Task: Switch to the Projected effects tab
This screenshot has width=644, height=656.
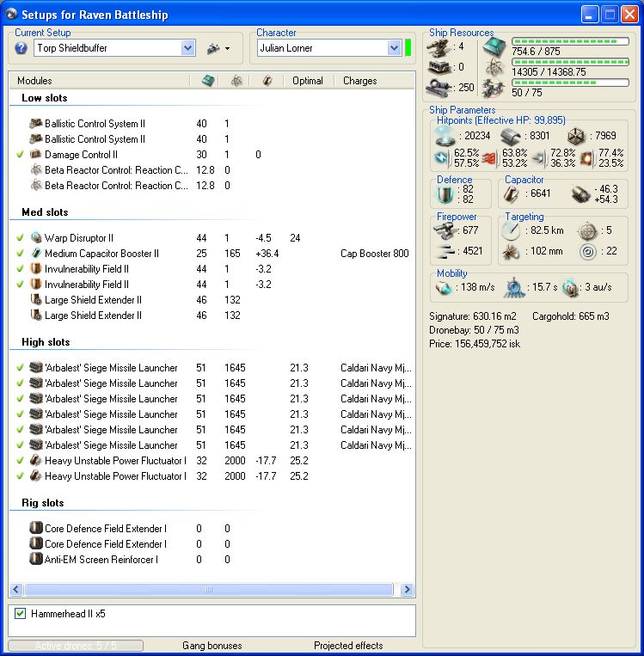Action: 348,645
